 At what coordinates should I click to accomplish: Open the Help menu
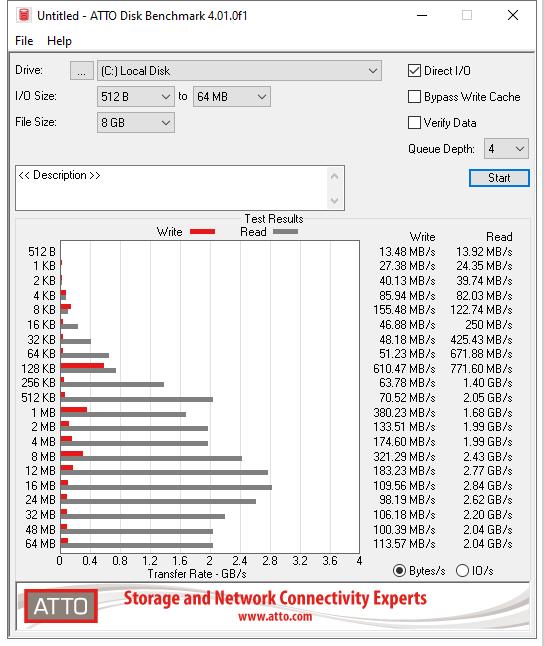[59, 41]
